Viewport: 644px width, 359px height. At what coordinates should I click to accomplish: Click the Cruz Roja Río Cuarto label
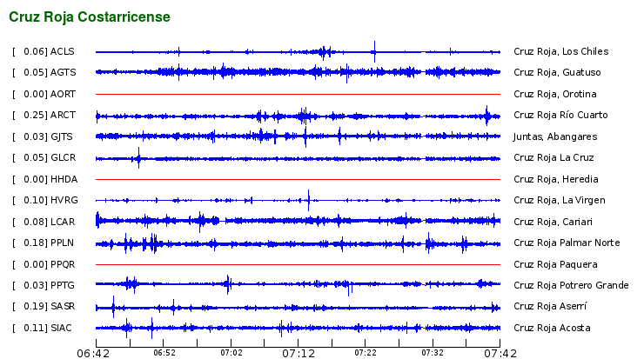(x=560, y=115)
